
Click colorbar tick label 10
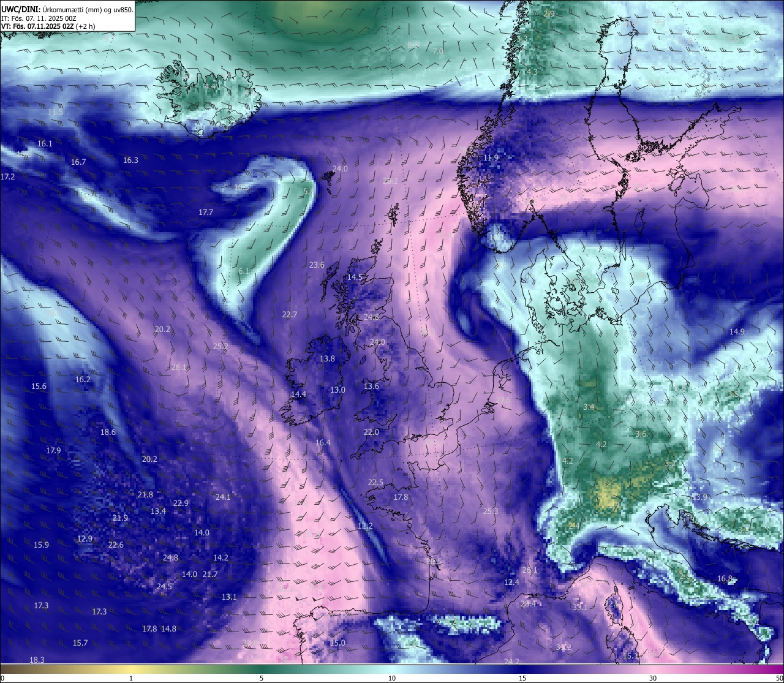(392, 678)
